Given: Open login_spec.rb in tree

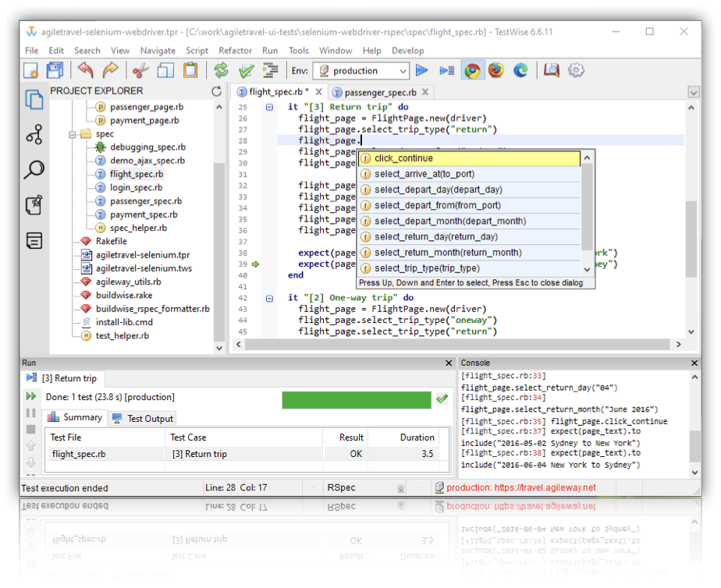Looking at the screenshot, I should click(x=136, y=187).
